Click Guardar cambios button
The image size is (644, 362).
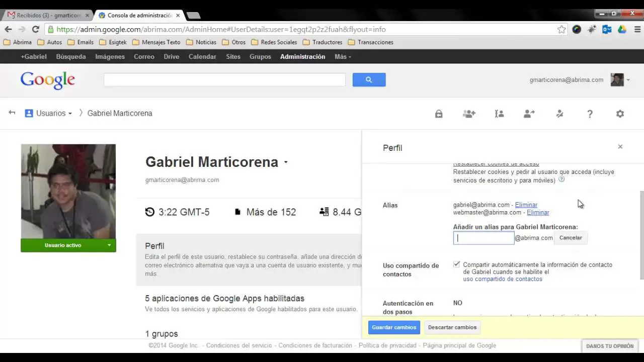[x=394, y=327]
